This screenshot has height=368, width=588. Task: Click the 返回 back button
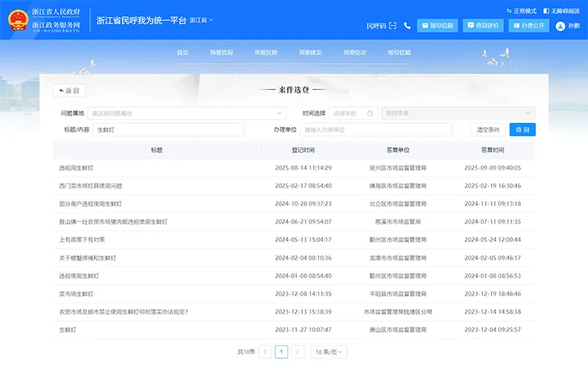coord(69,91)
